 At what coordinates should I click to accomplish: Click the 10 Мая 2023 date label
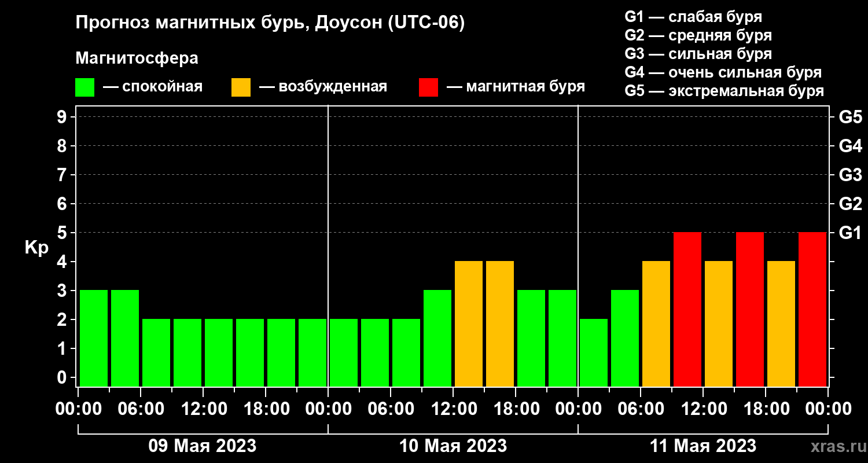click(x=453, y=446)
